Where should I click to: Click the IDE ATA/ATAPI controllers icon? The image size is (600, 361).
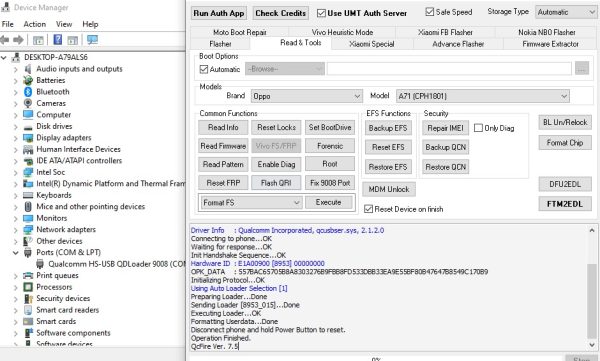coord(28,161)
